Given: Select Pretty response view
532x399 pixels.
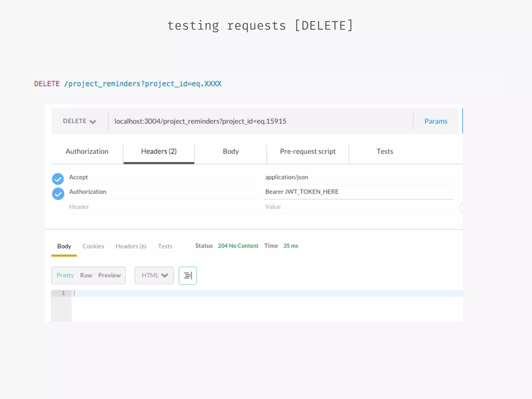Looking at the screenshot, I should [x=65, y=275].
